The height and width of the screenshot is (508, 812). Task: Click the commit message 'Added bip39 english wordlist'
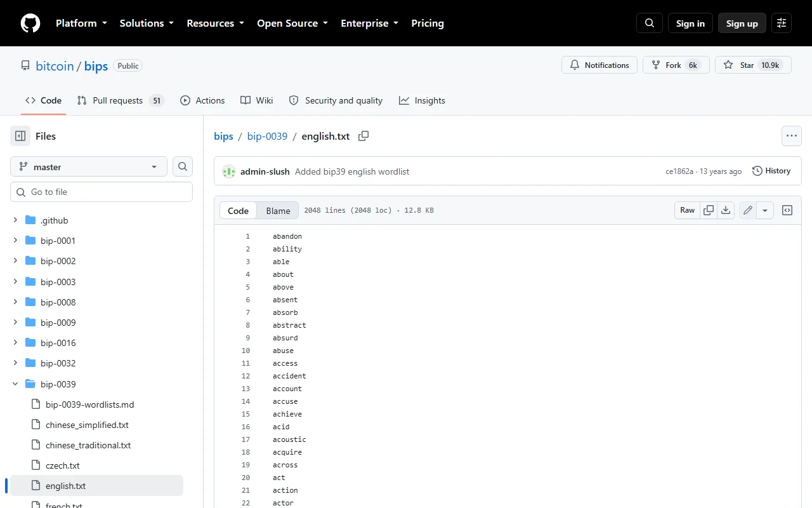(x=352, y=171)
